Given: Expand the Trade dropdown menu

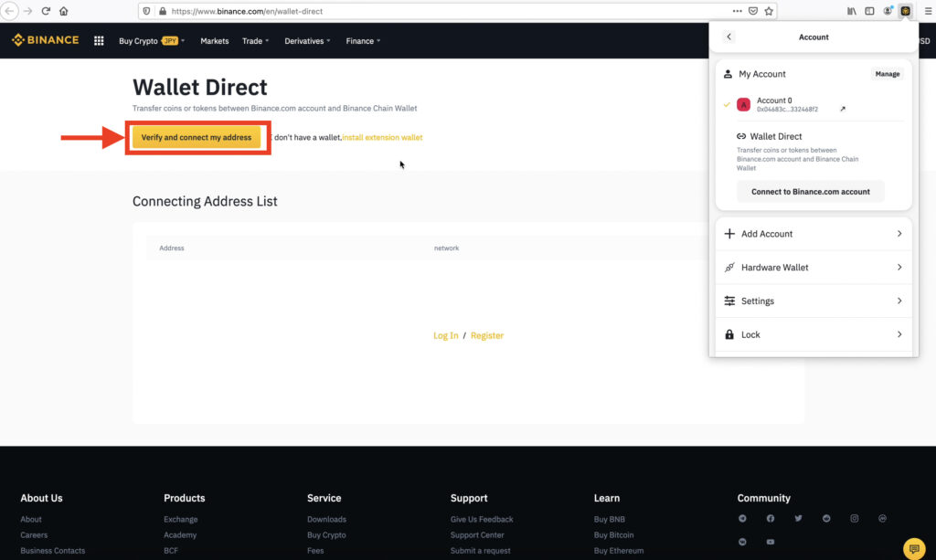Looking at the screenshot, I should (256, 40).
